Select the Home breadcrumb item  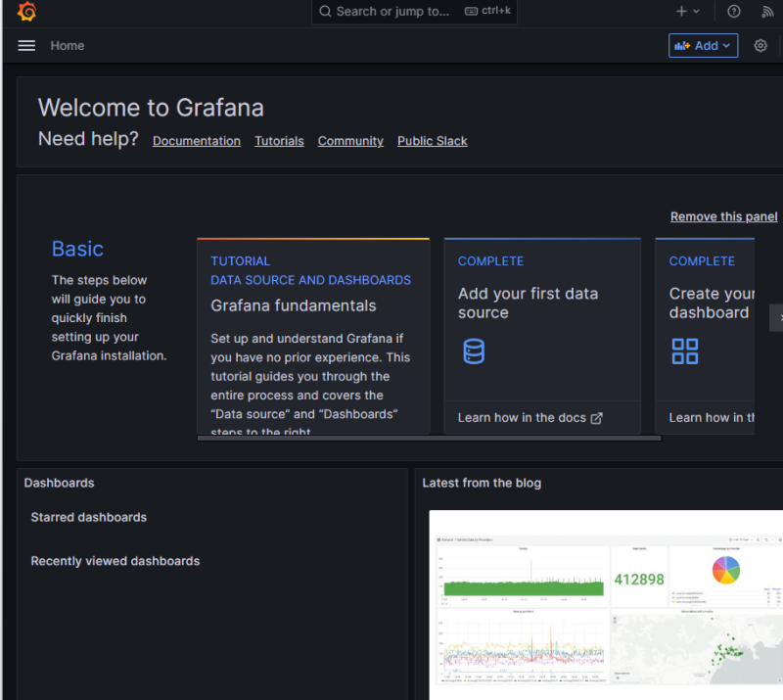(68, 46)
